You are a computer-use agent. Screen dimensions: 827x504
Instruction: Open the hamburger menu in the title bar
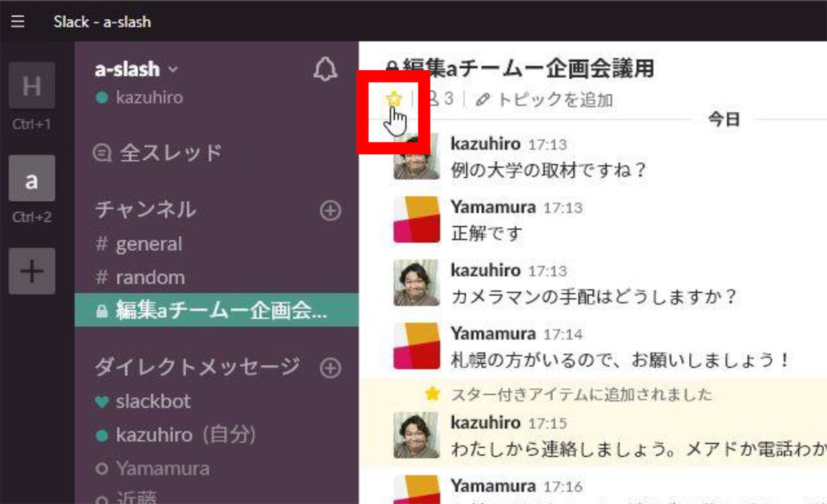(x=18, y=21)
